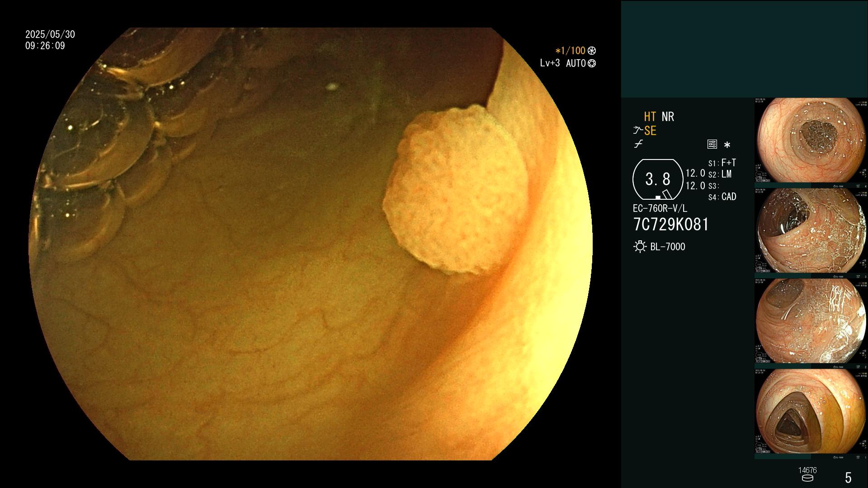Viewport: 868px width, 488px height.
Task: Click the asterisk indicator next to settings icon
Action: 727,145
